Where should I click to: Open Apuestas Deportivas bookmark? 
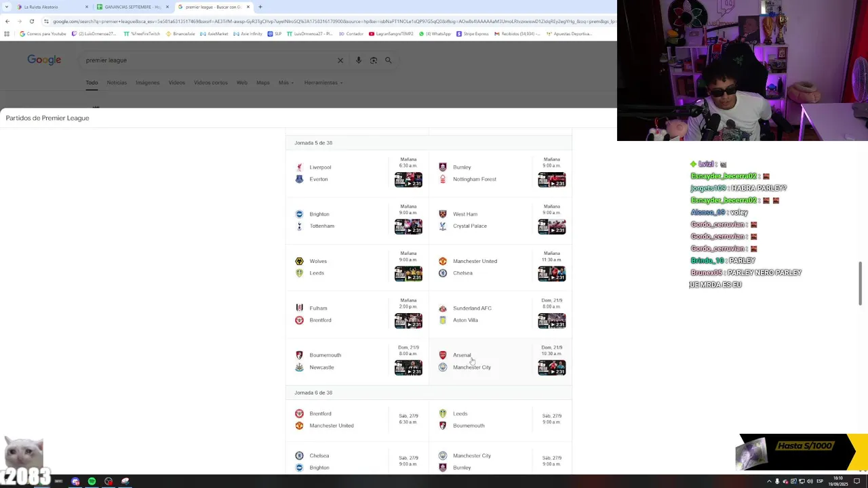(569, 34)
